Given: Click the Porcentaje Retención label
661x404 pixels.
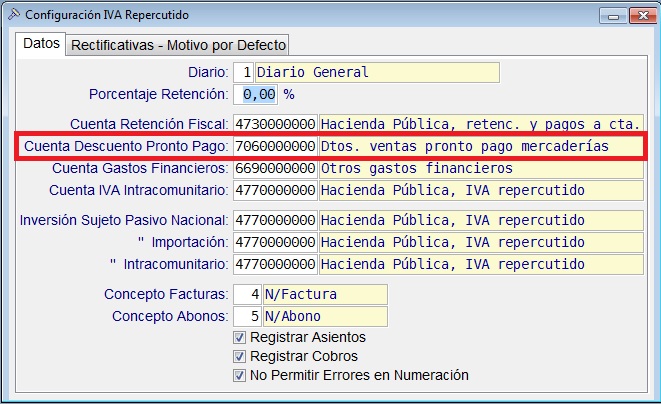Looking at the screenshot, I should coord(159,94).
